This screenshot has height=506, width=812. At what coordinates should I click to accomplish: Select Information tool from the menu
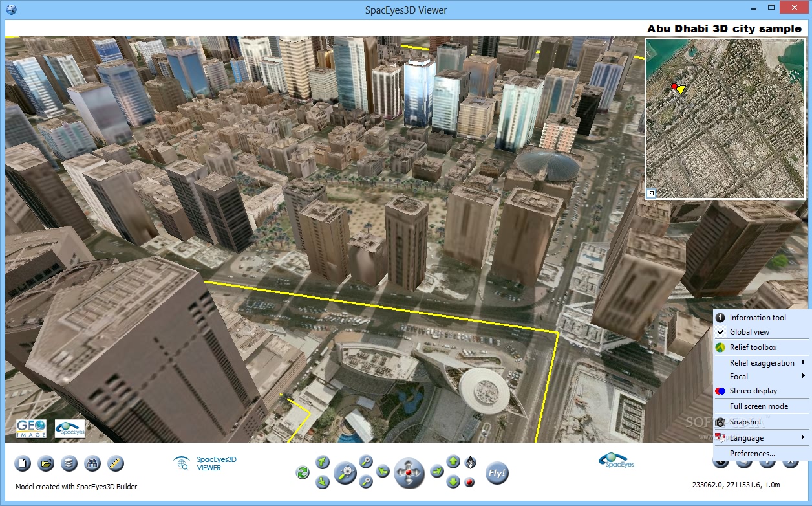[x=762, y=318]
